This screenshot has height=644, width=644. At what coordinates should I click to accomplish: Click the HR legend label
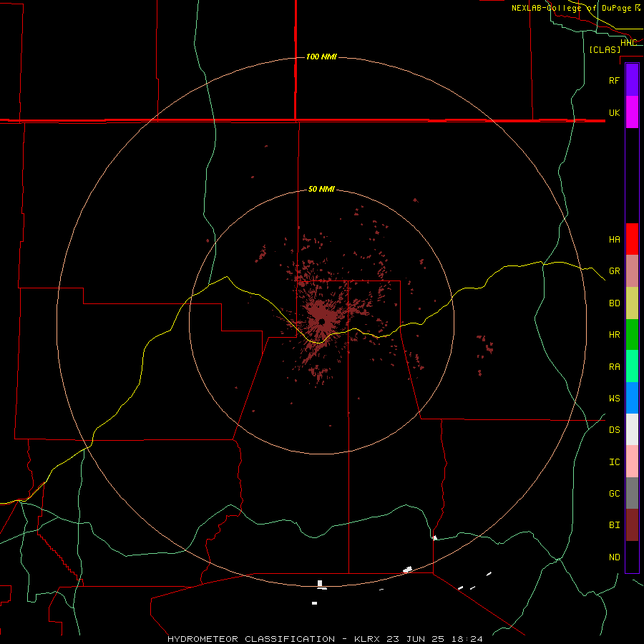[614, 335]
